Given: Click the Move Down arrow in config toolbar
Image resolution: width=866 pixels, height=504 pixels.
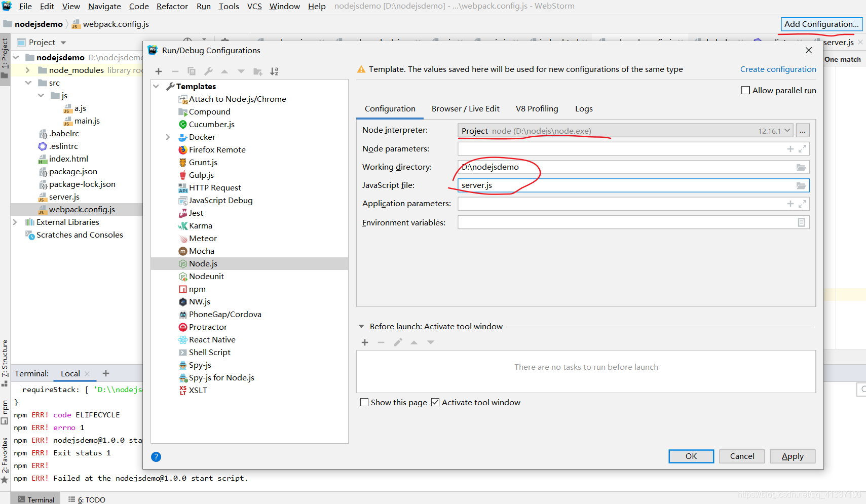Looking at the screenshot, I should pos(241,71).
